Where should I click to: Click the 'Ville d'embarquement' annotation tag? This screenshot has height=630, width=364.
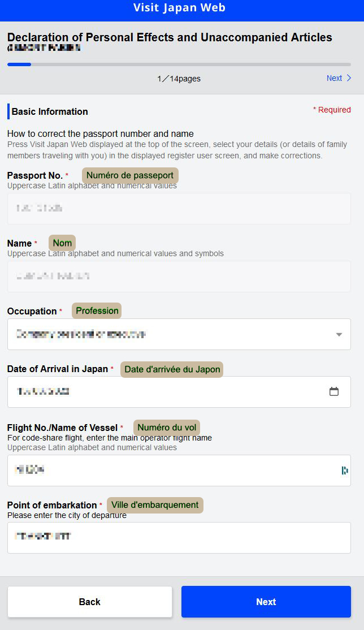pyautogui.click(x=155, y=505)
